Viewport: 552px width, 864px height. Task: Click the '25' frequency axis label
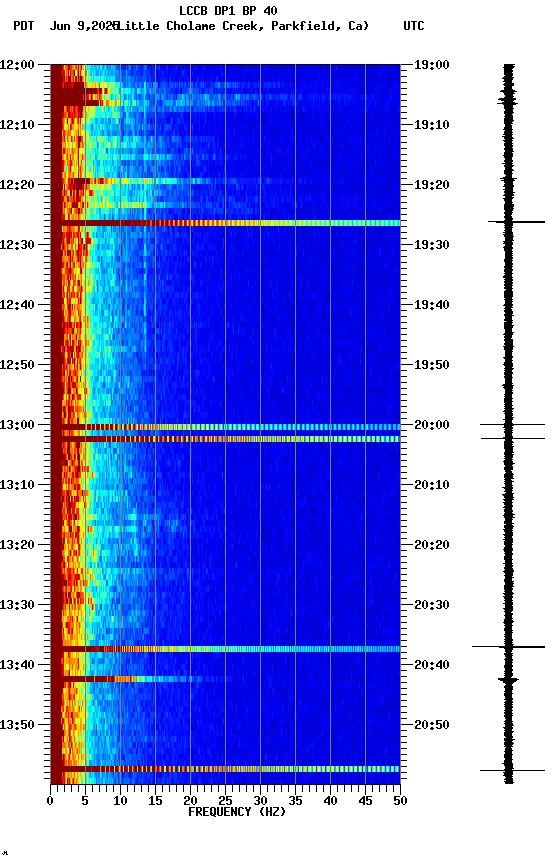pos(225,801)
